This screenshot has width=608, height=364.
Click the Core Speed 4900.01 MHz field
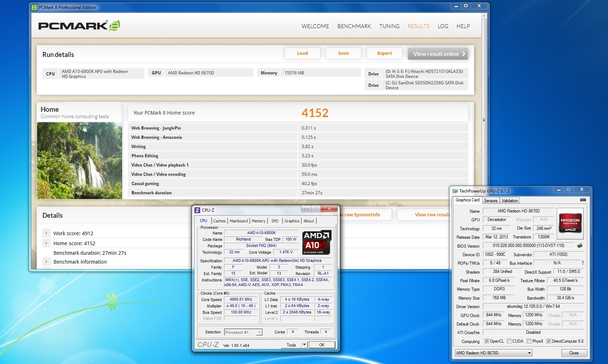(x=241, y=300)
